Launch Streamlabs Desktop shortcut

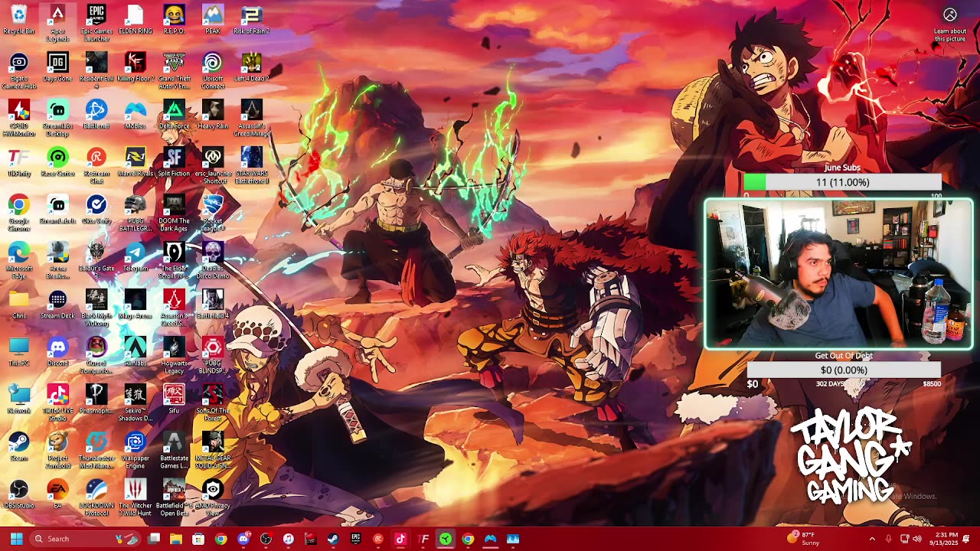[57, 118]
